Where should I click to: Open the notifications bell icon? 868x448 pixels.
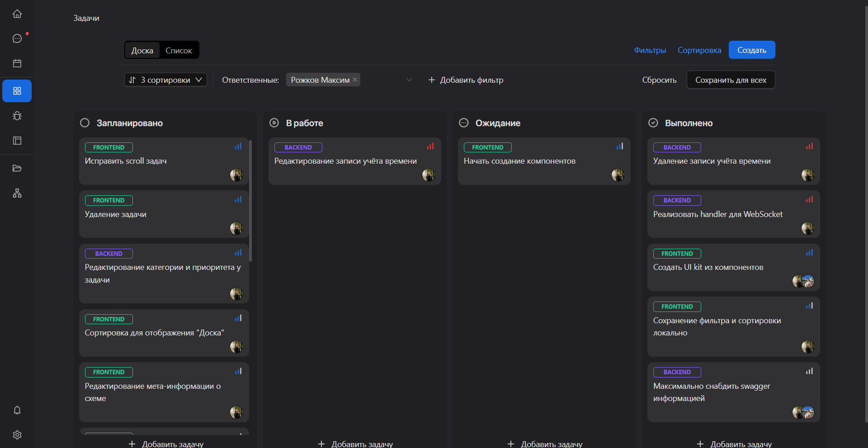pos(17,410)
